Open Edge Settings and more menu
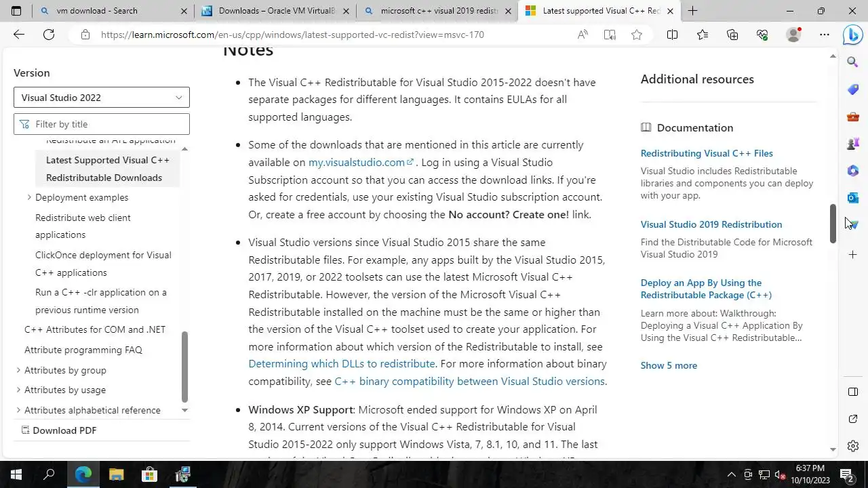Screen dimensions: 868x488 click(824, 35)
